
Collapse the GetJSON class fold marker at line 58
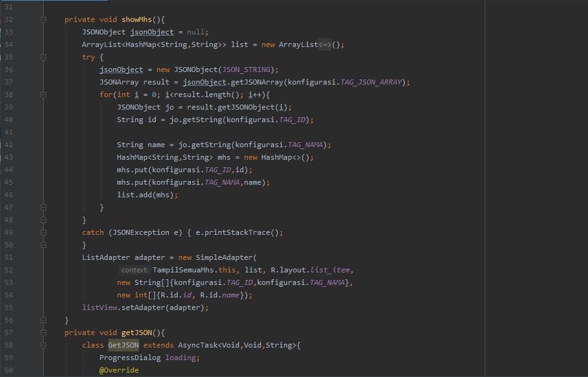[x=44, y=345]
